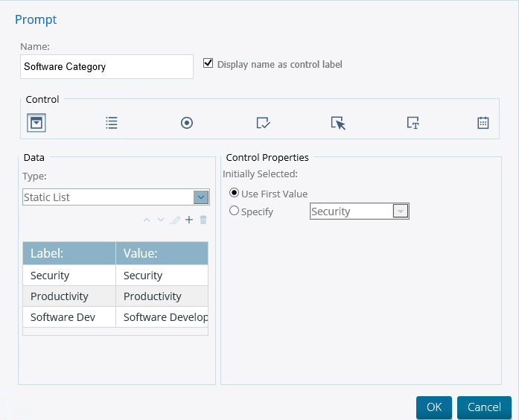This screenshot has width=519, height=420.
Task: Select the Productivity row in the list
Action: tap(115, 296)
